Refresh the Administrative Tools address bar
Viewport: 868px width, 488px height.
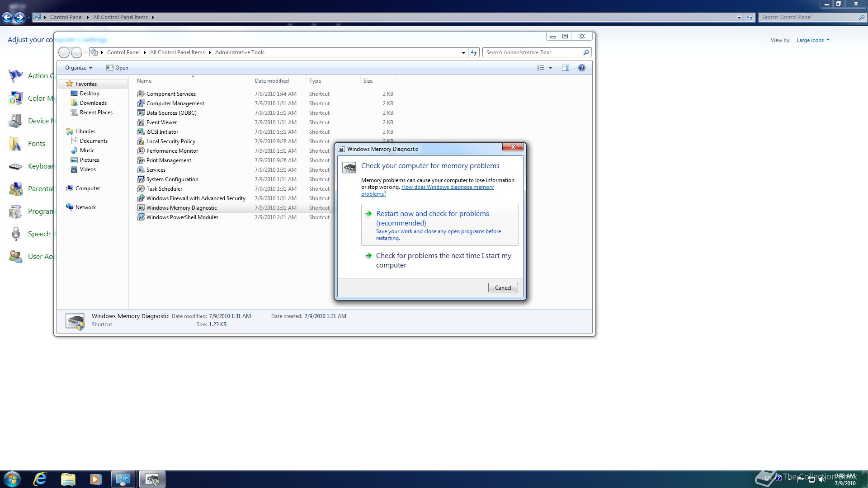473,52
